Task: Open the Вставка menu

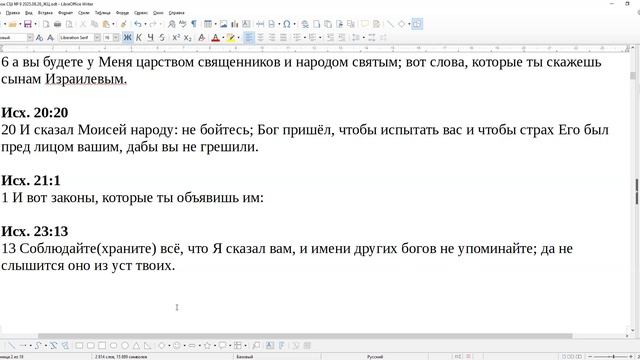Action: 45,13
